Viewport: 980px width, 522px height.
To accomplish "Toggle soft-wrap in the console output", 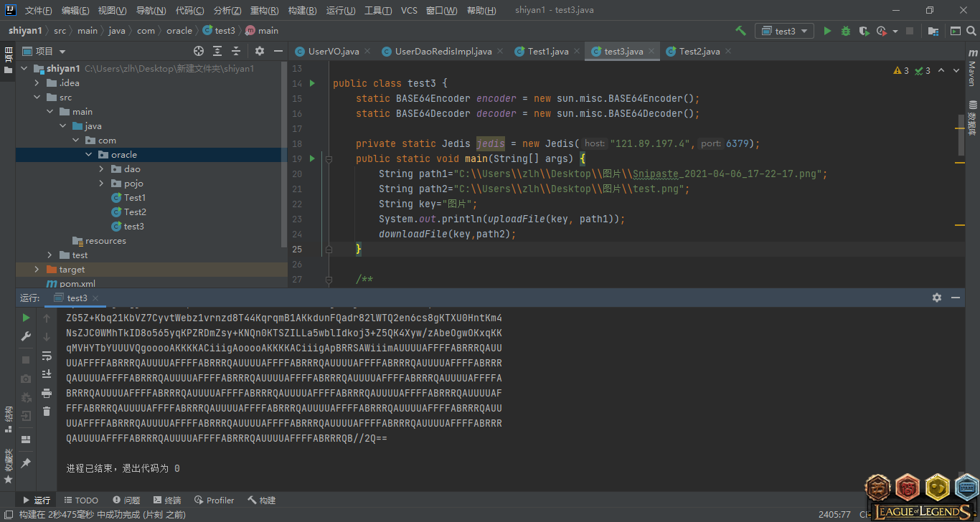I will pyautogui.click(x=47, y=356).
